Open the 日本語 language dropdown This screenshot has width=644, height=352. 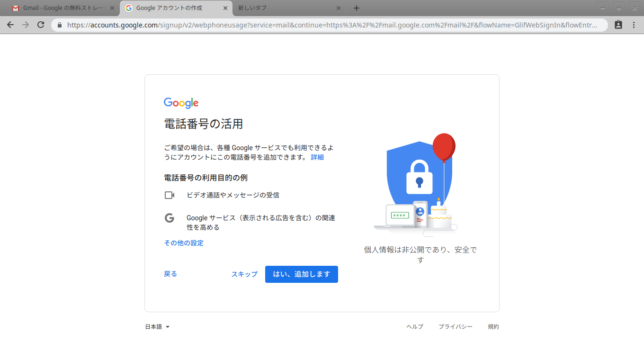click(157, 327)
